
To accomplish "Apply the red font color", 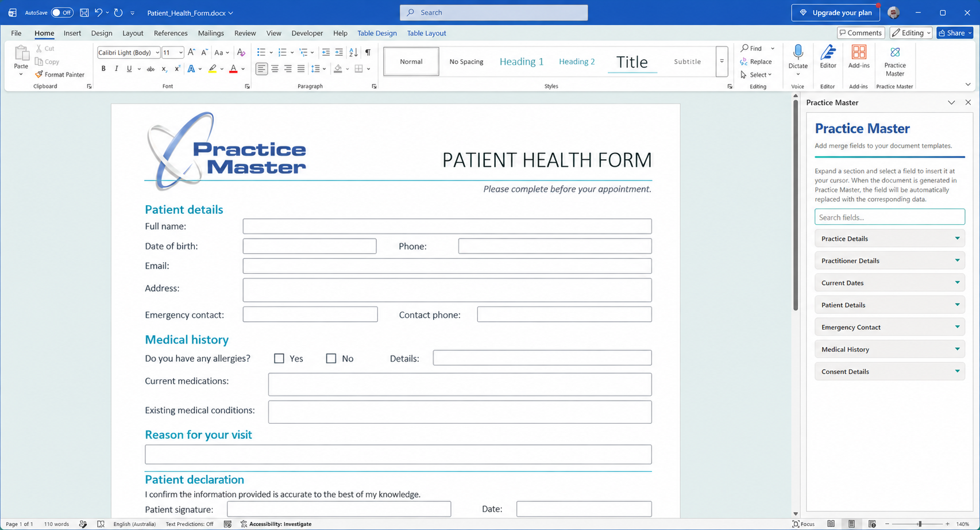I will click(233, 69).
